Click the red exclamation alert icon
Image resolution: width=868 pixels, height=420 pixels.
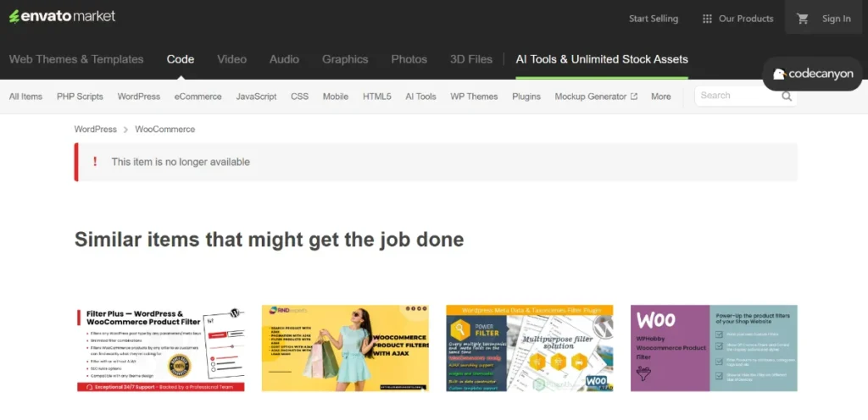click(x=95, y=162)
